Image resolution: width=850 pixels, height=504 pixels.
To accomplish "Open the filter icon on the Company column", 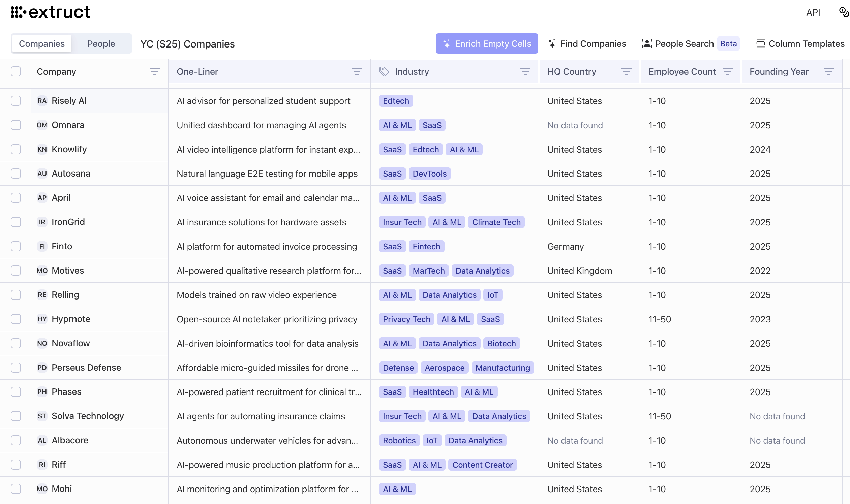I will click(x=155, y=71).
